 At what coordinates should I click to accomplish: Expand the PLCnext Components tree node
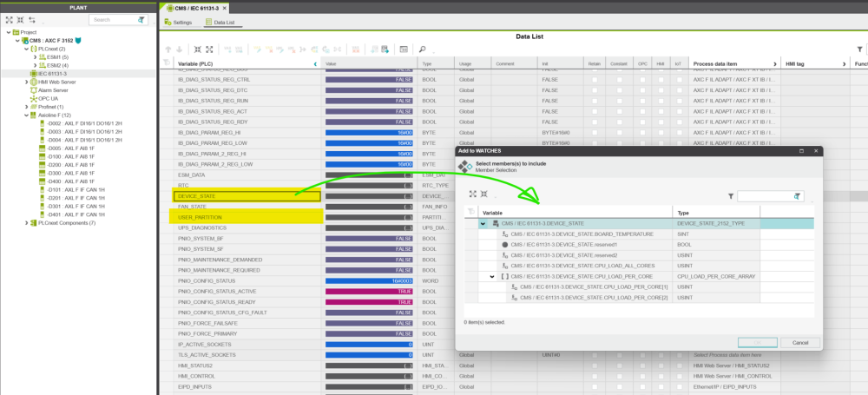pyautogui.click(x=25, y=222)
